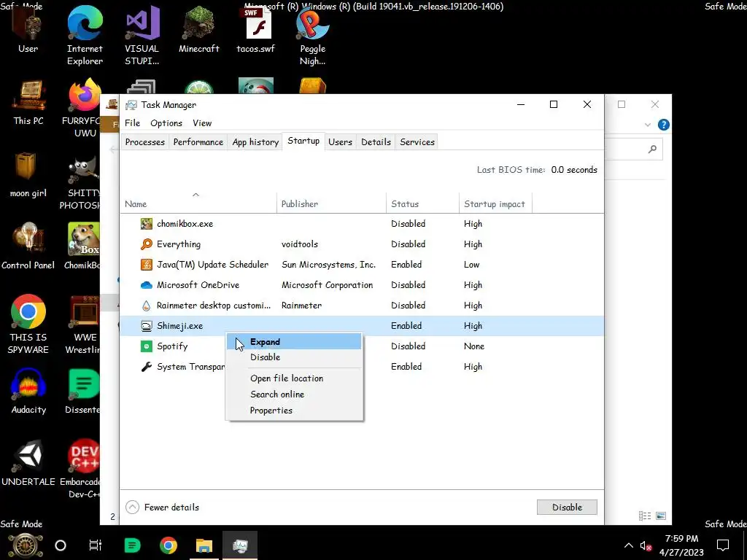747x560 pixels.
Task: Open the View menu
Action: pos(202,122)
